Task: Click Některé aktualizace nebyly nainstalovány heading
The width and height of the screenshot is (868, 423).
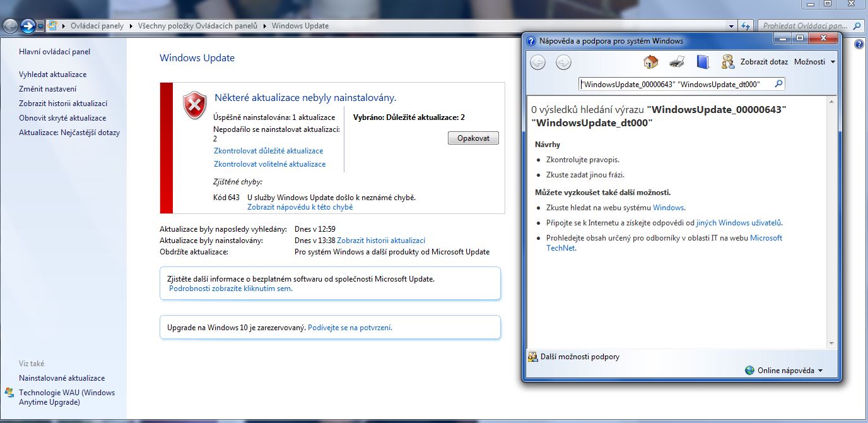Action: click(x=305, y=98)
